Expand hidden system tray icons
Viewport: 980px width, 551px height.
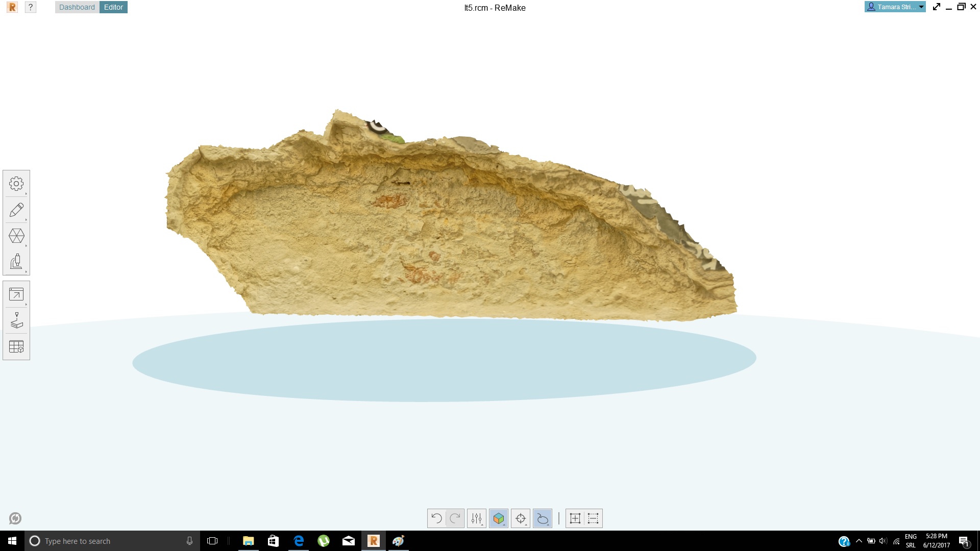tap(859, 541)
